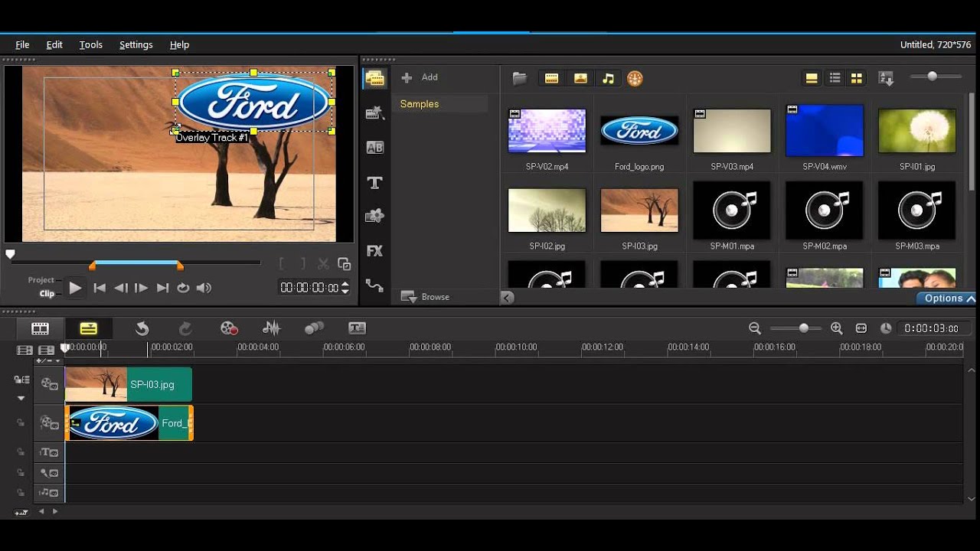Collapse the library navigation panel arrow

pos(507,298)
